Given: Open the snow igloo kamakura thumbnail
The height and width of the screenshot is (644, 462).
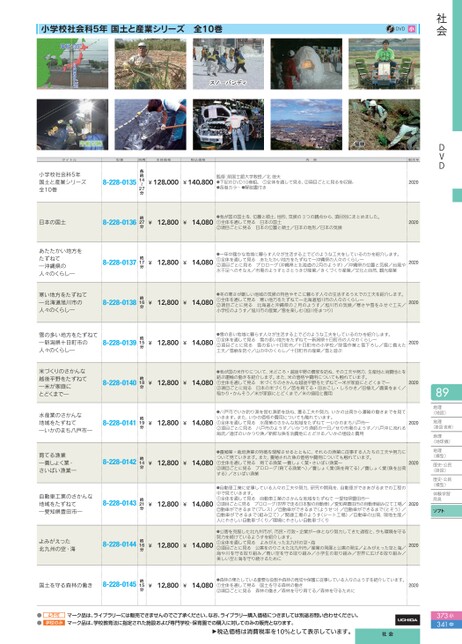Looking at the screenshot, I should pos(306,64).
